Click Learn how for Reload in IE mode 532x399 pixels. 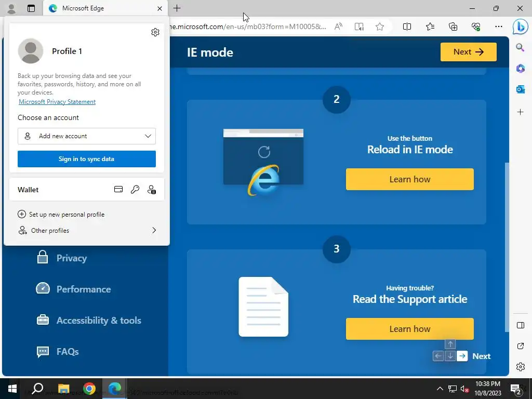tap(409, 179)
